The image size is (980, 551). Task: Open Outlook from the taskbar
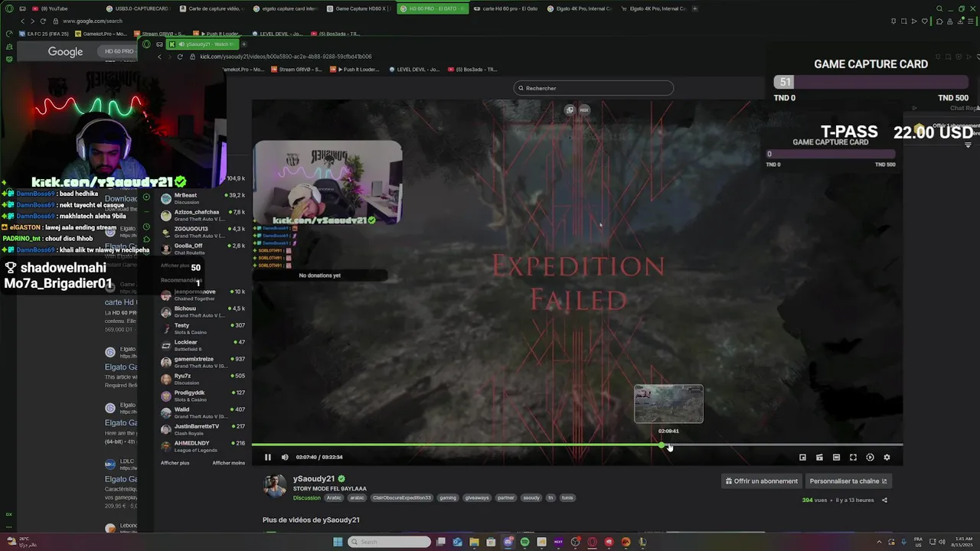[457, 542]
